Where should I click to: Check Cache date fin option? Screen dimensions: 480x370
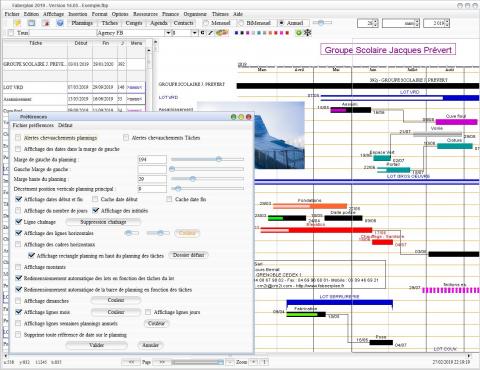tap(169, 199)
